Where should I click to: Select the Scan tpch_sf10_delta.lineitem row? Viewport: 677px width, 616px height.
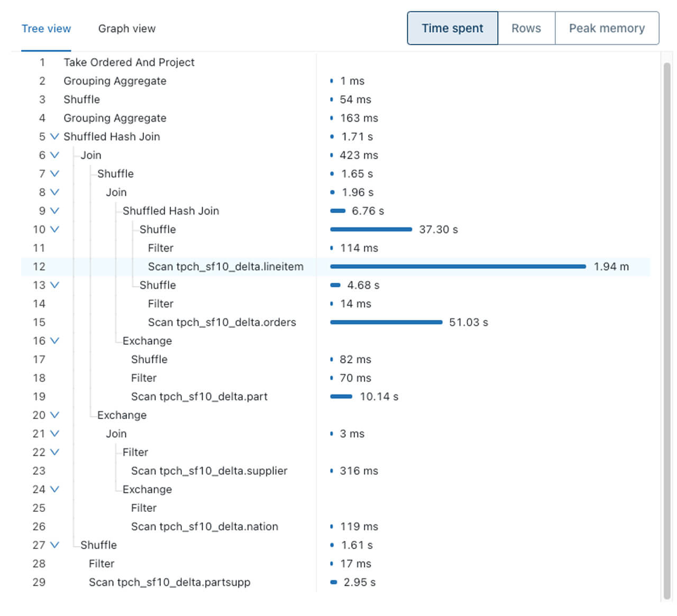coord(225,266)
